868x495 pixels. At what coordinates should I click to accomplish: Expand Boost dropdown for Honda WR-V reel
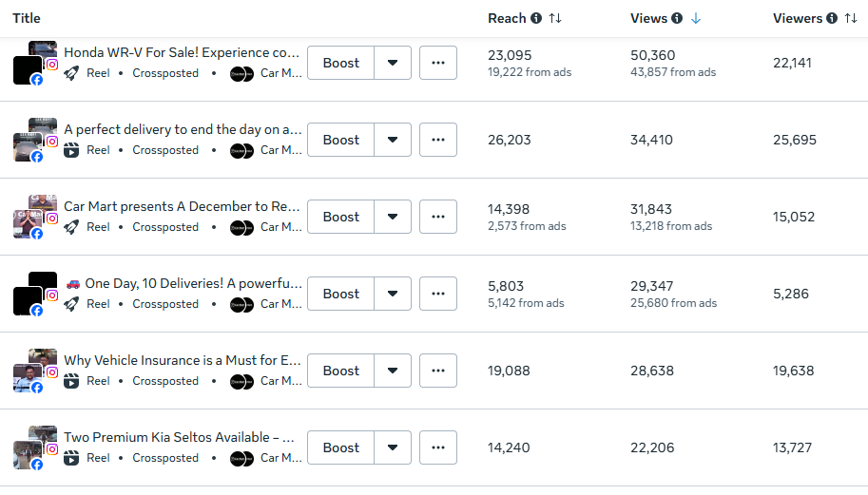(x=393, y=63)
